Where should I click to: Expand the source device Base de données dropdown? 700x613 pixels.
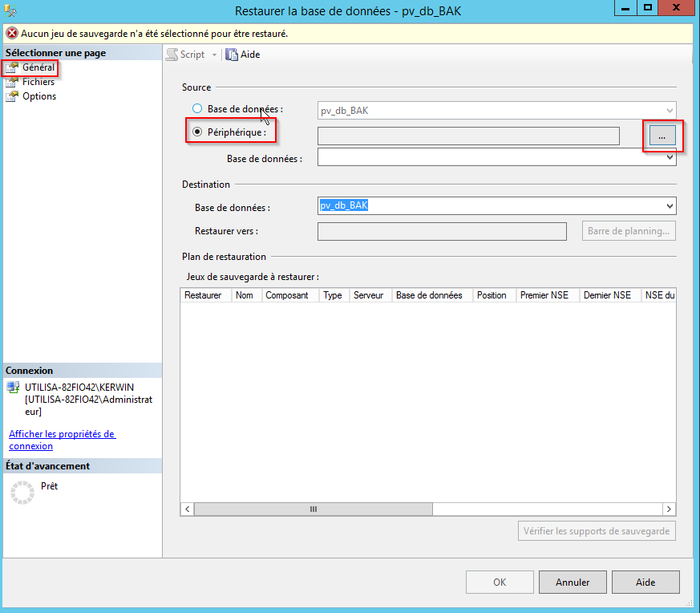[x=669, y=159]
